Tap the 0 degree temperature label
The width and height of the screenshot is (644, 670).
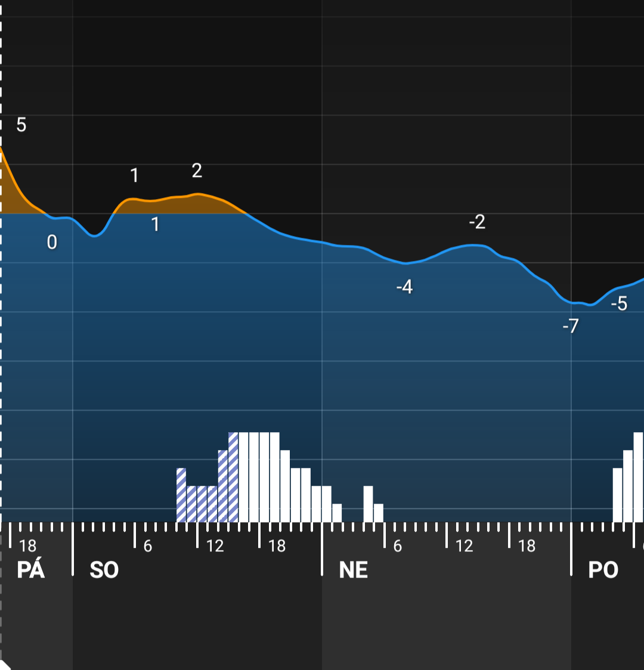tap(52, 243)
